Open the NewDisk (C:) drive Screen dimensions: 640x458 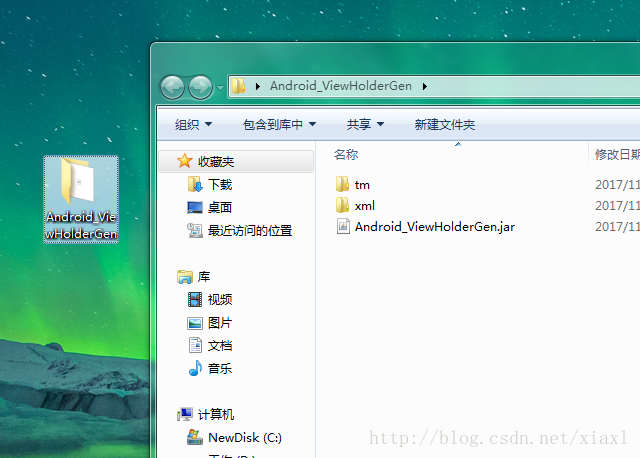(x=245, y=438)
